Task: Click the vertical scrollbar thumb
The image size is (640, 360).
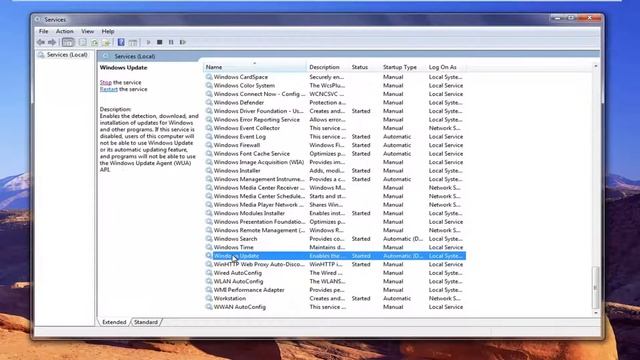Action: pos(596,288)
